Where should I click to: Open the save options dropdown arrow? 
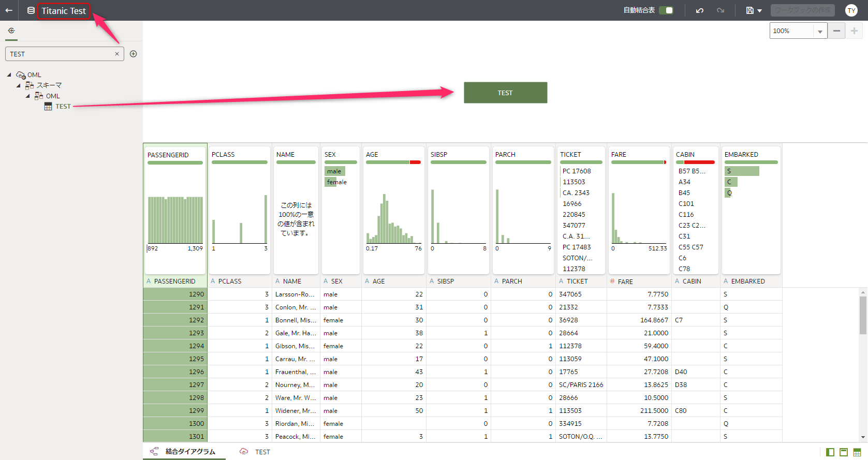[760, 11]
